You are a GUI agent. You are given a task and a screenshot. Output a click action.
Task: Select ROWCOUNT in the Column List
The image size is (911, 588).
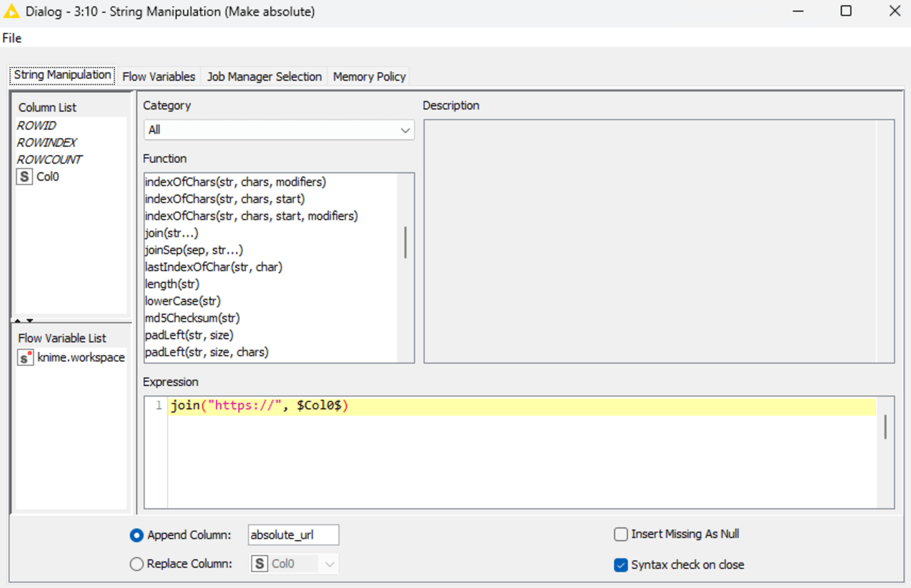coord(49,159)
